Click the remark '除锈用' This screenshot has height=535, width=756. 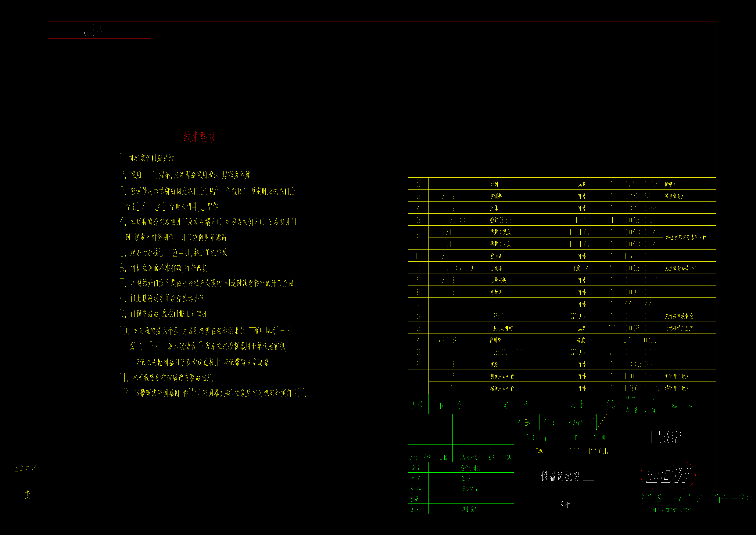coord(671,184)
